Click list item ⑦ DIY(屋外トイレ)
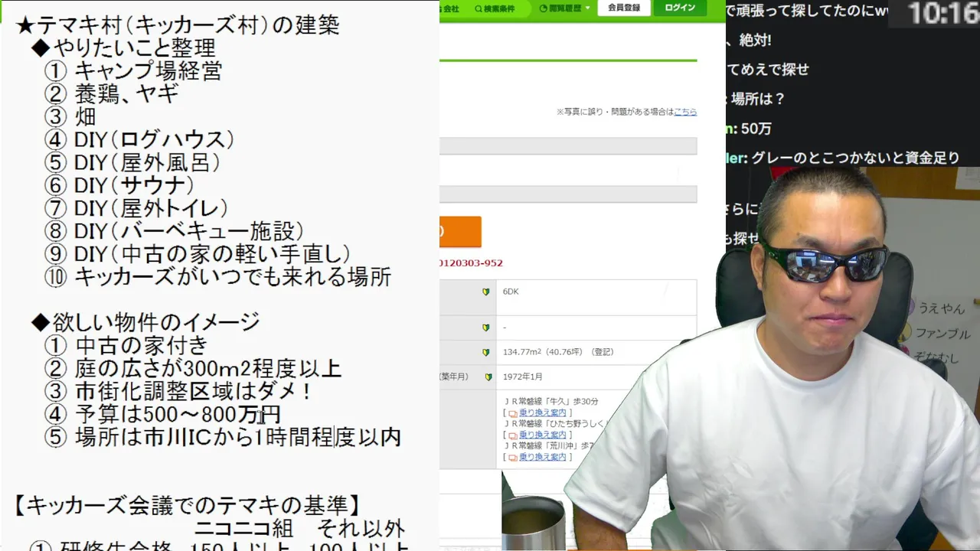 click(137, 208)
